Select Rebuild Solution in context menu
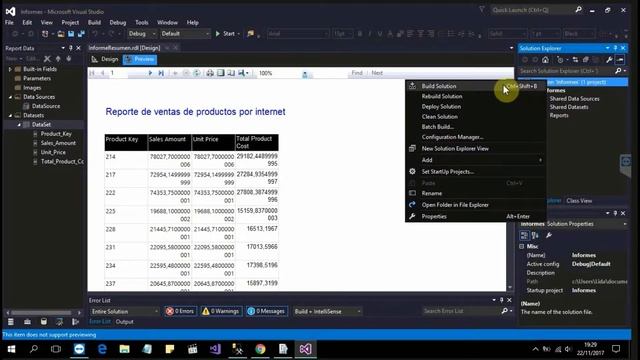Viewport: 640px width, 360px height. (476, 96)
